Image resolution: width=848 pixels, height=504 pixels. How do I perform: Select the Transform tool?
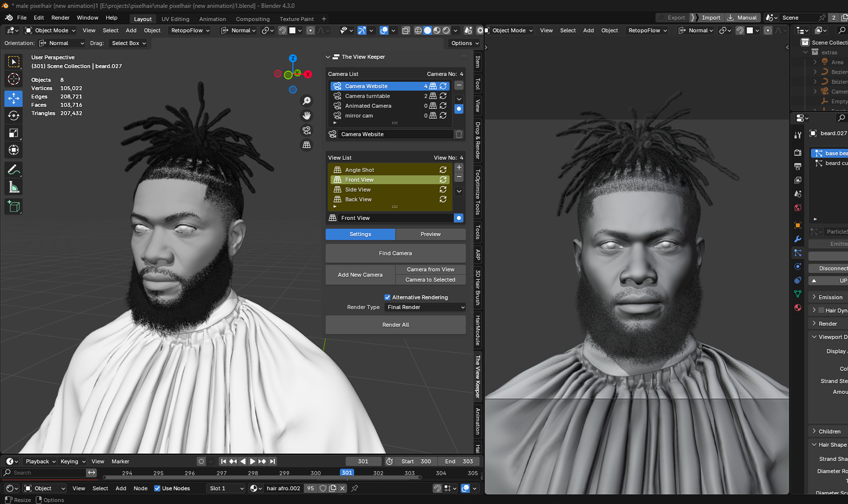(14, 150)
